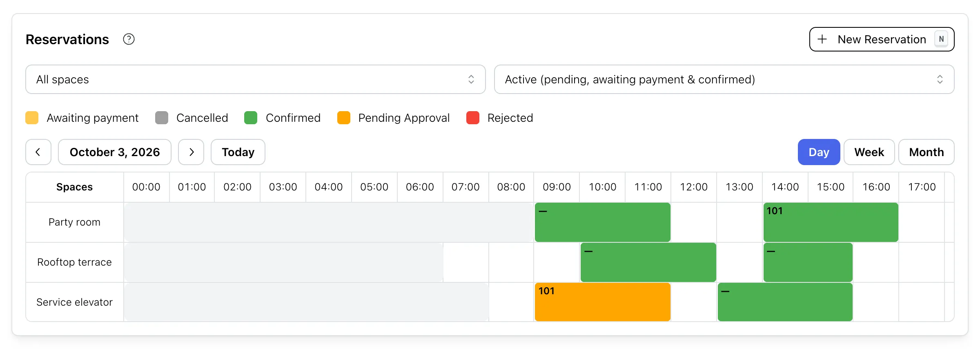Viewport: 980px width, 349px height.
Task: Open the Rooftop terrace reservation starting at 14:00
Action: pyautogui.click(x=808, y=262)
